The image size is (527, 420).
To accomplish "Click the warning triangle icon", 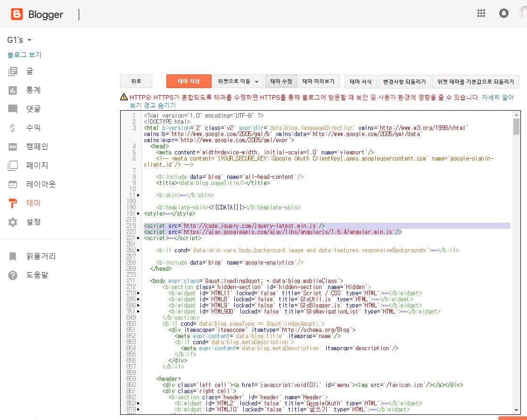I will [124, 97].
